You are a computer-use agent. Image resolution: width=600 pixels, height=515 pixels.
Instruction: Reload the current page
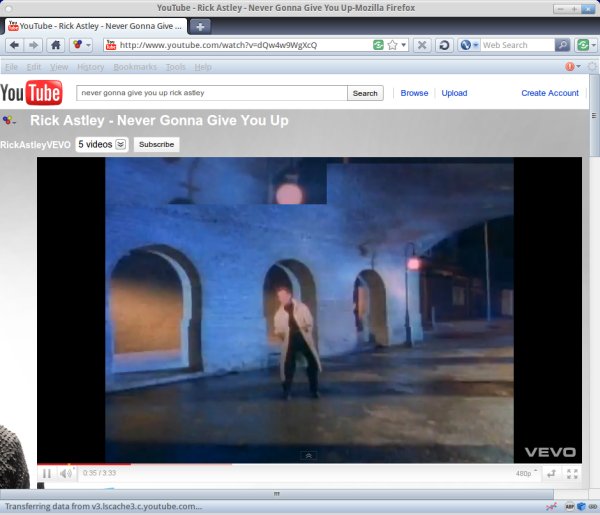(444, 45)
